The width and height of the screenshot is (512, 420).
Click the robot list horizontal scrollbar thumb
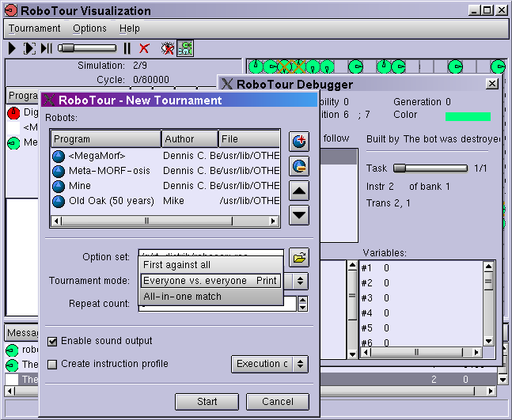tap(146, 221)
